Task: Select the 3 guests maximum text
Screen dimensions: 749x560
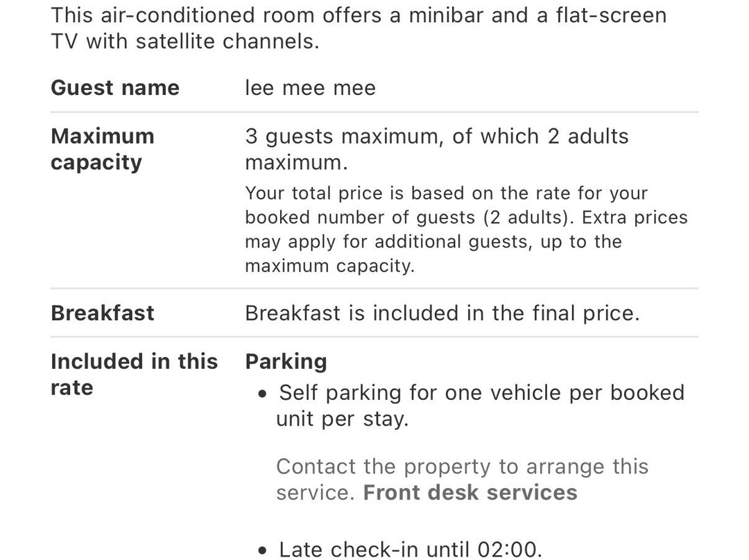Action: click(437, 150)
